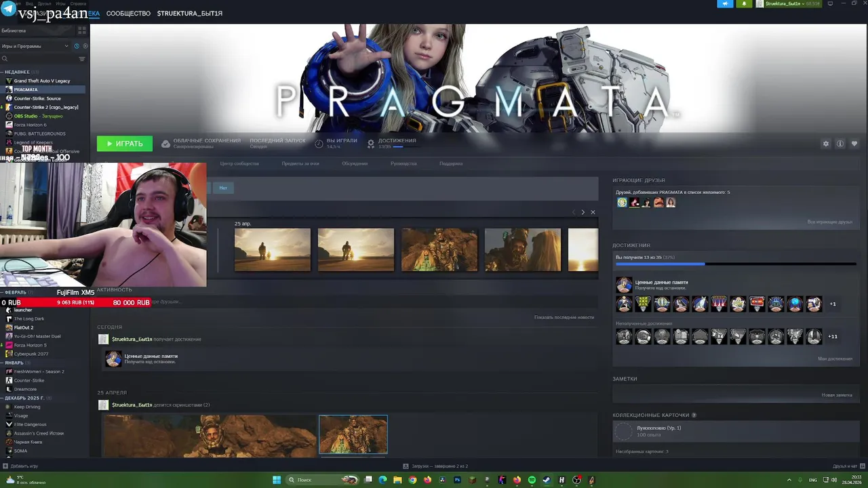Click Steam announcements megaphone button
Viewport: 868px width, 488px height.
coord(725,4)
